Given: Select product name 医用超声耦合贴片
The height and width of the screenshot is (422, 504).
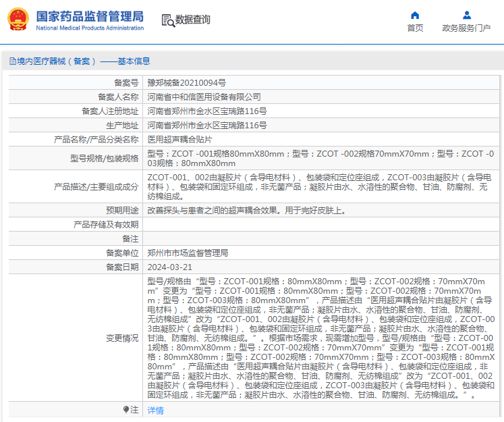Looking at the screenshot, I should 179,139.
